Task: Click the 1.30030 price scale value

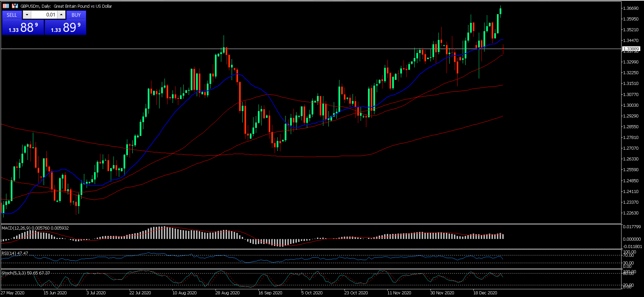Action: (631, 105)
